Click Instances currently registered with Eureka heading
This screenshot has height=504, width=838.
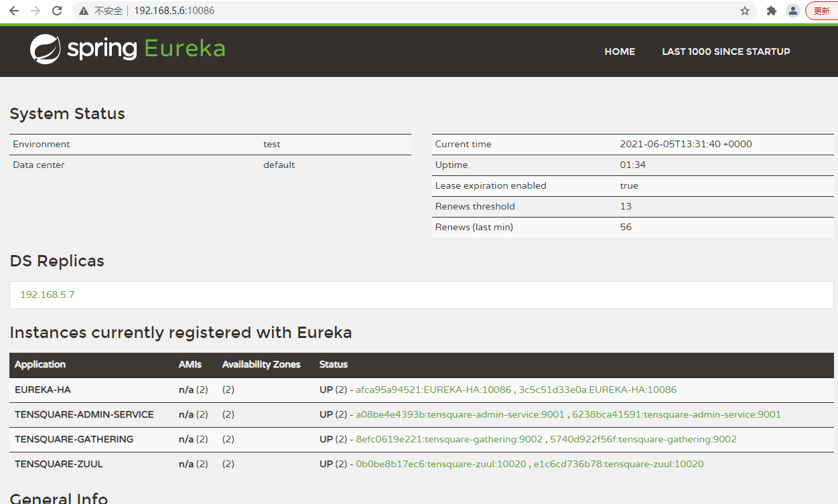click(181, 333)
